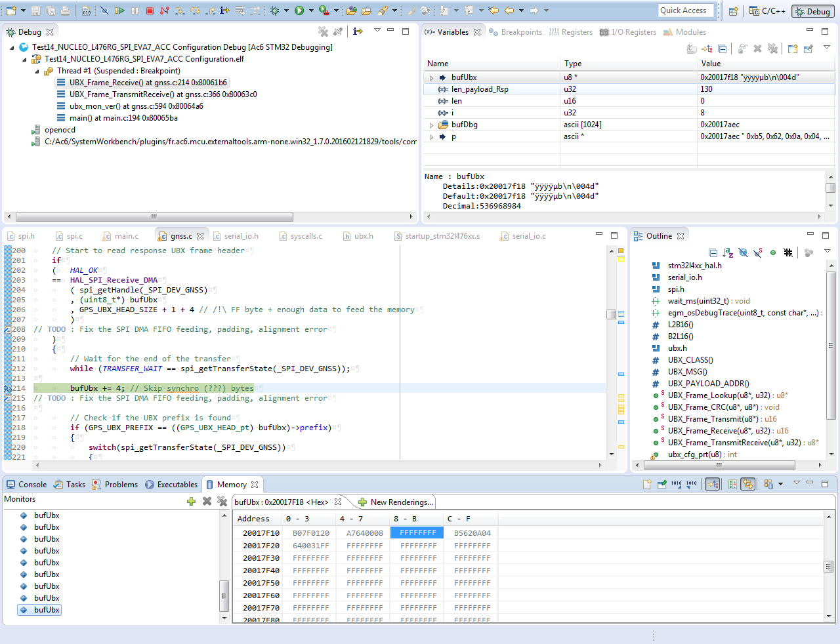Expand the bufUbx variable row
840x644 pixels.
tap(431, 78)
